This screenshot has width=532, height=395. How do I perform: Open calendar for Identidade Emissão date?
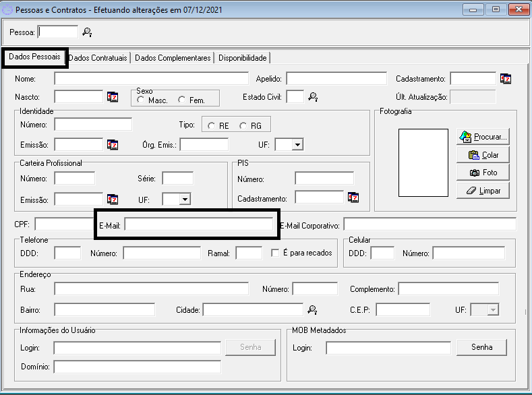[113, 144]
